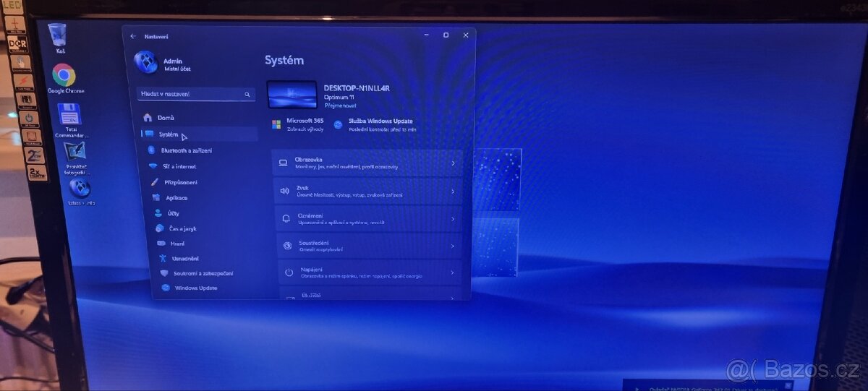The height and width of the screenshot is (391, 868).
Task: Select Bluetooth a zařízení in the sidebar
Action: coord(186,150)
